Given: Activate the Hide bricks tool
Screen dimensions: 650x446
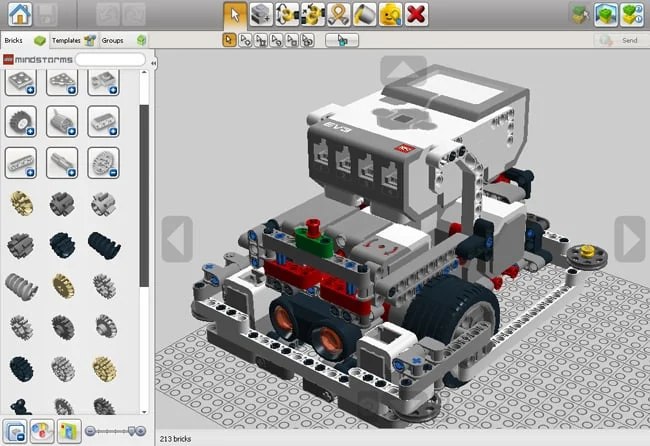Looking at the screenshot, I should 390,15.
